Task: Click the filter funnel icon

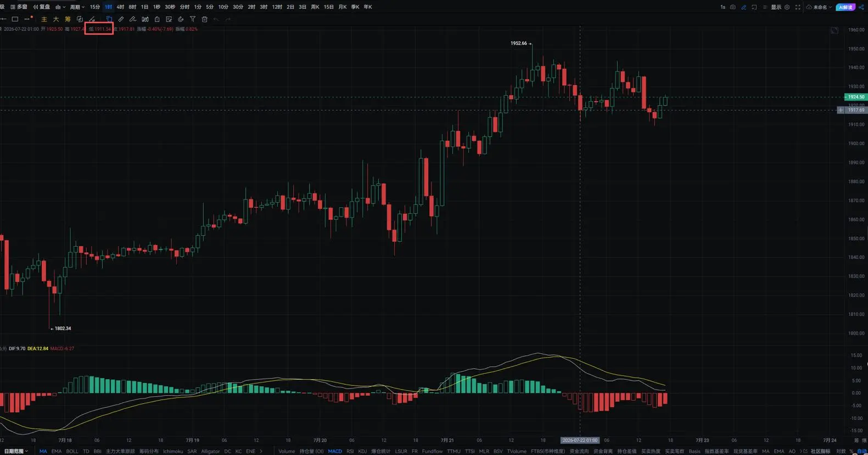Action: click(x=193, y=19)
